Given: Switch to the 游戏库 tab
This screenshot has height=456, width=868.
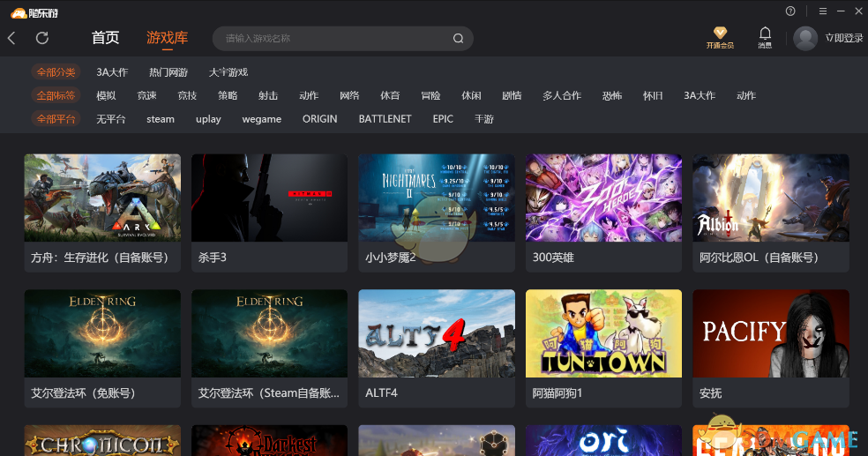Looking at the screenshot, I should 168,38.
